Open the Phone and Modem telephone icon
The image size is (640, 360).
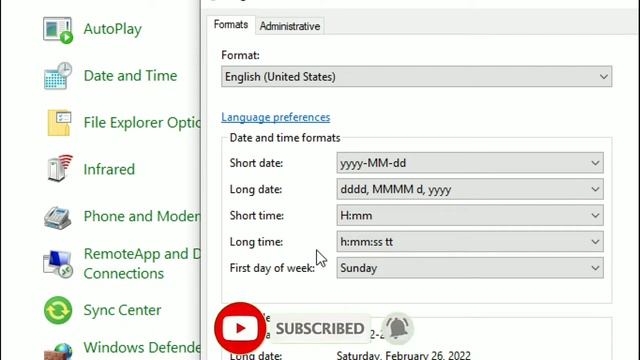(58, 218)
